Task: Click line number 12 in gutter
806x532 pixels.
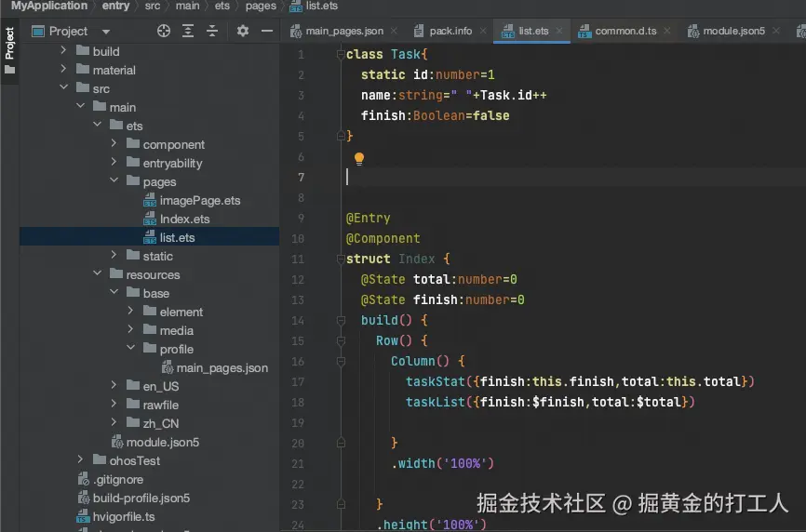Action: click(298, 279)
